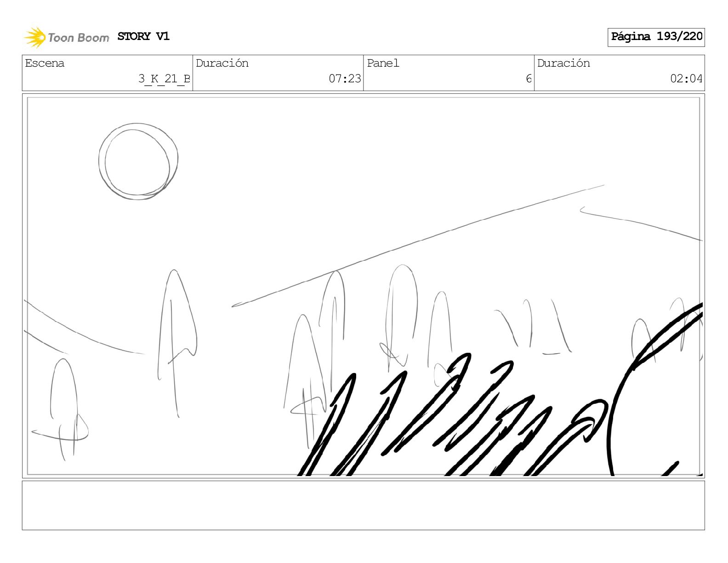This screenshot has width=728, height=563.
Task: Click the empty notes box below the panel
Action: [364, 506]
